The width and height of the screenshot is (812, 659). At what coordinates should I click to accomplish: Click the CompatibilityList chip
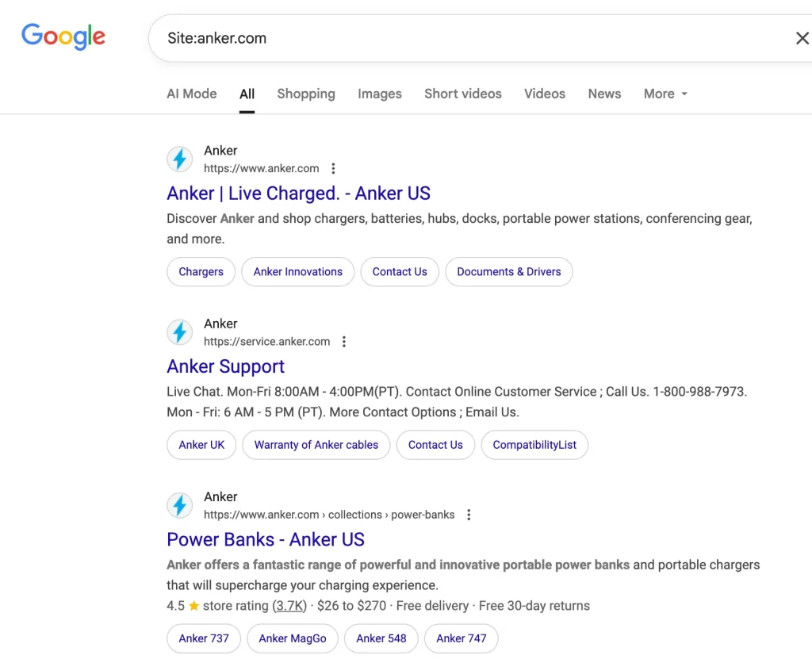[x=534, y=445]
